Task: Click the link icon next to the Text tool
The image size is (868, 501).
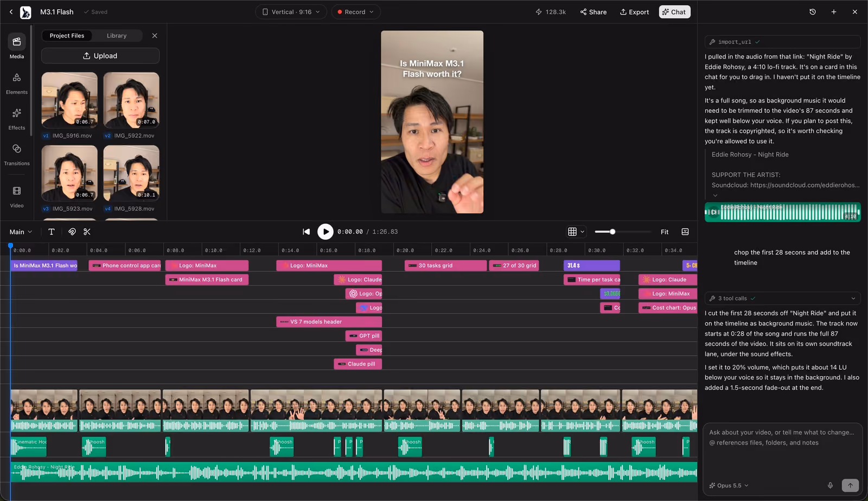Action: [x=72, y=232]
